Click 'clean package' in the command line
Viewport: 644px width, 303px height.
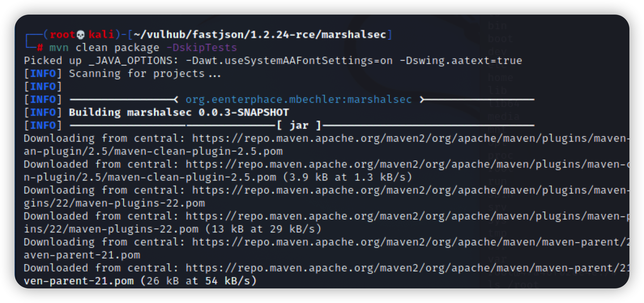[117, 48]
